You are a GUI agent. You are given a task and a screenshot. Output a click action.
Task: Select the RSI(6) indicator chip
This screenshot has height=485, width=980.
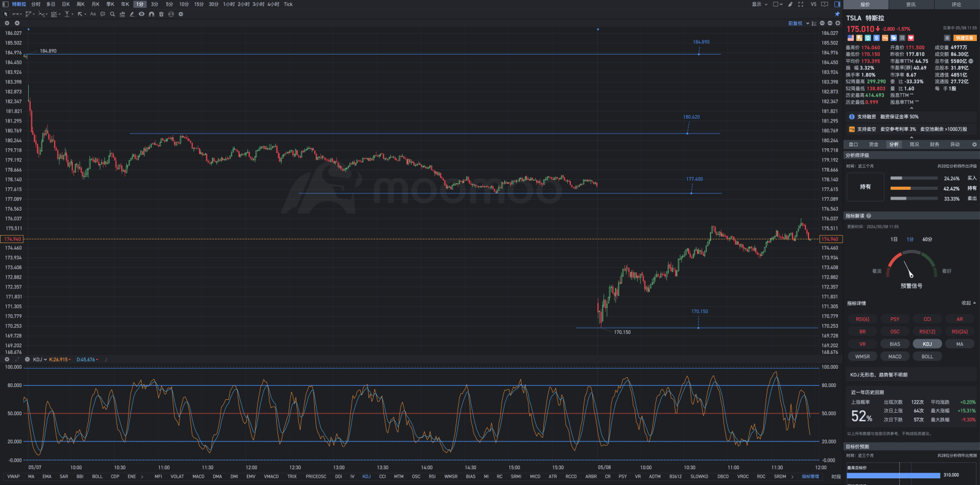coord(862,319)
